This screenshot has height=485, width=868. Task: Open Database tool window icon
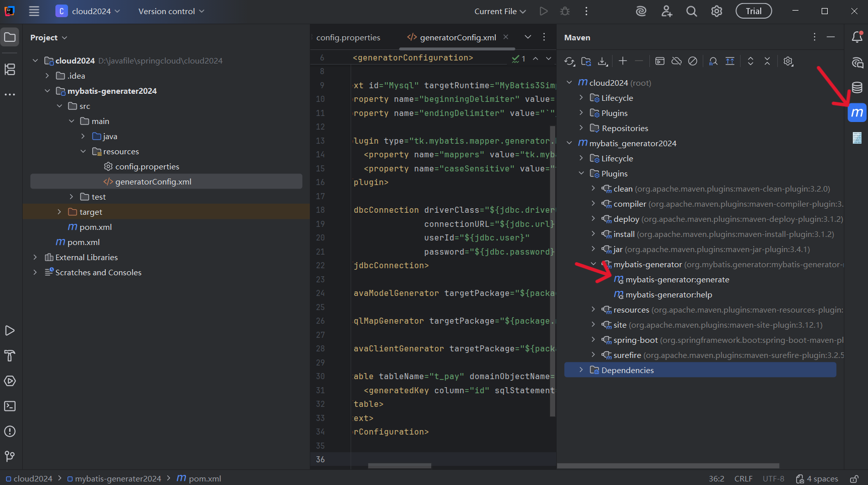pos(857,87)
